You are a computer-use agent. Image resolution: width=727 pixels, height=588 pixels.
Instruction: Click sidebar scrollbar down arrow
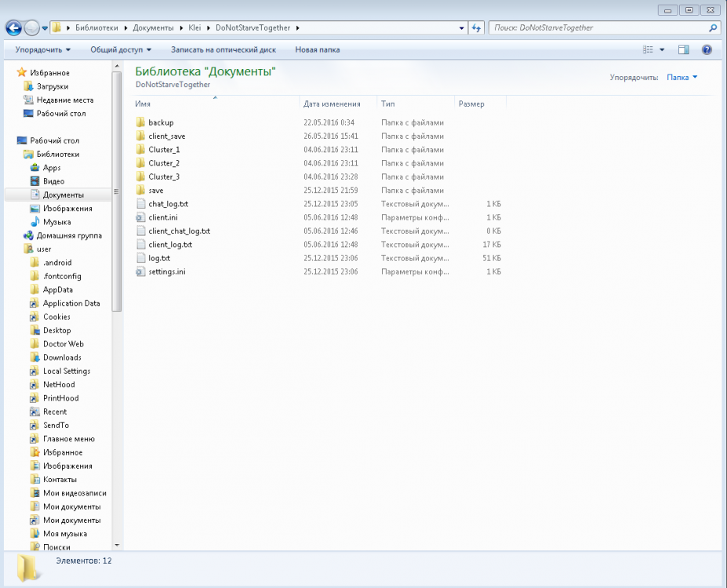[117, 546]
